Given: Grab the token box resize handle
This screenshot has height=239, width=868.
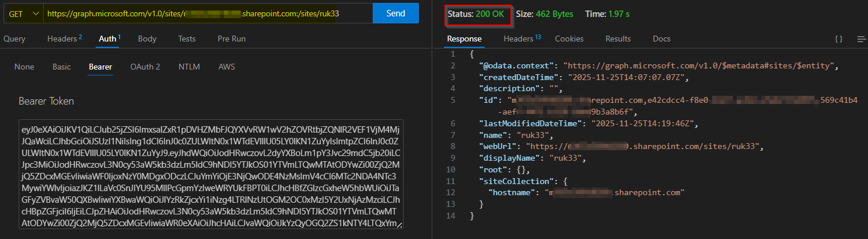Looking at the screenshot, I should pos(399,225).
